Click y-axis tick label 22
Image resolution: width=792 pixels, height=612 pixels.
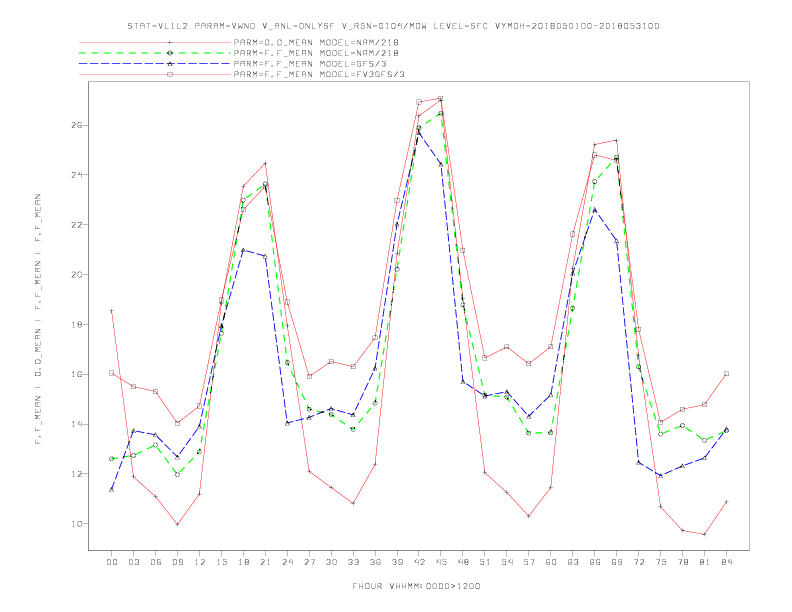tap(76, 225)
